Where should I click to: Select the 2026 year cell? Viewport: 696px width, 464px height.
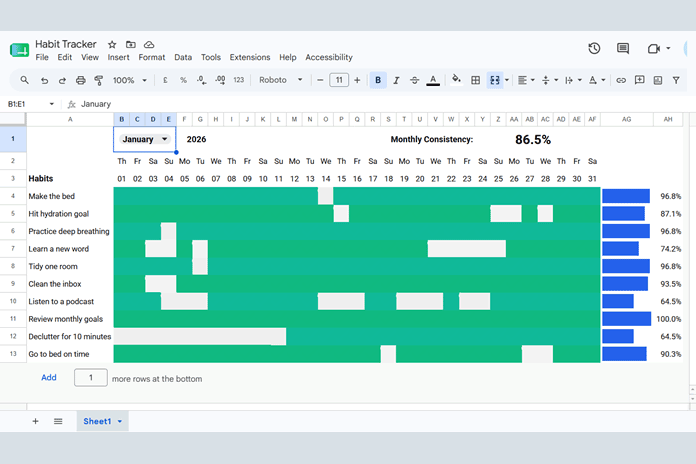pyautogui.click(x=196, y=139)
